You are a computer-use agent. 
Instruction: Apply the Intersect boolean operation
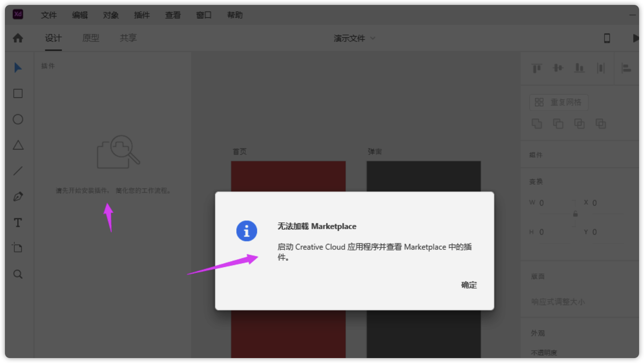click(580, 124)
